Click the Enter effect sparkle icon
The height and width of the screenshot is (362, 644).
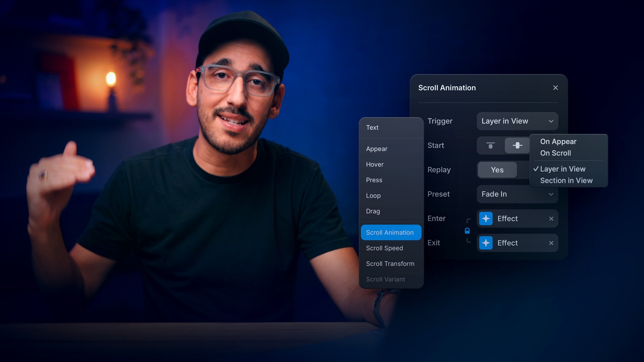point(486,219)
